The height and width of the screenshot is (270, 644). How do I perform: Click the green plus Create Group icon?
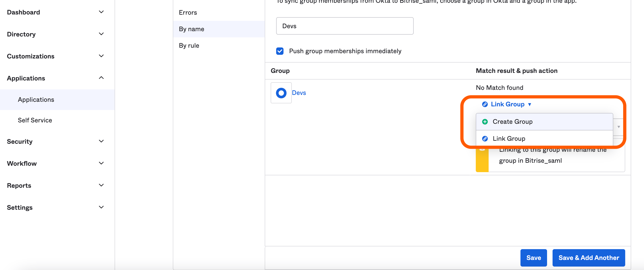(485, 122)
